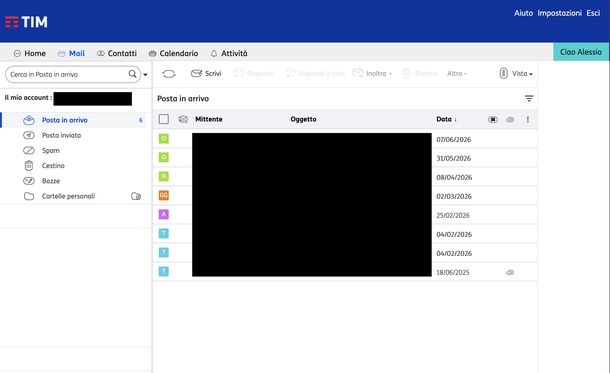Image resolution: width=610 pixels, height=373 pixels.
Task: Sort by the Oggetto column
Action: tap(303, 119)
